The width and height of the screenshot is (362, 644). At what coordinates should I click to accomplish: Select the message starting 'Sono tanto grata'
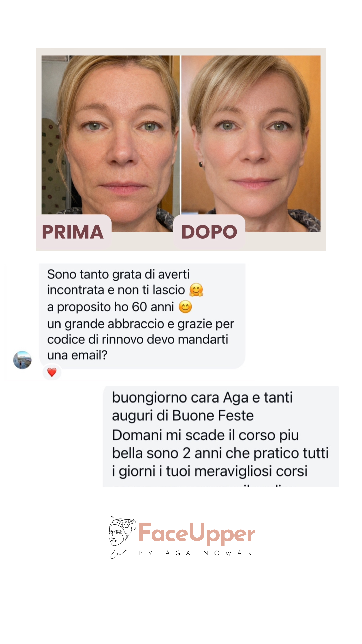coord(142,316)
